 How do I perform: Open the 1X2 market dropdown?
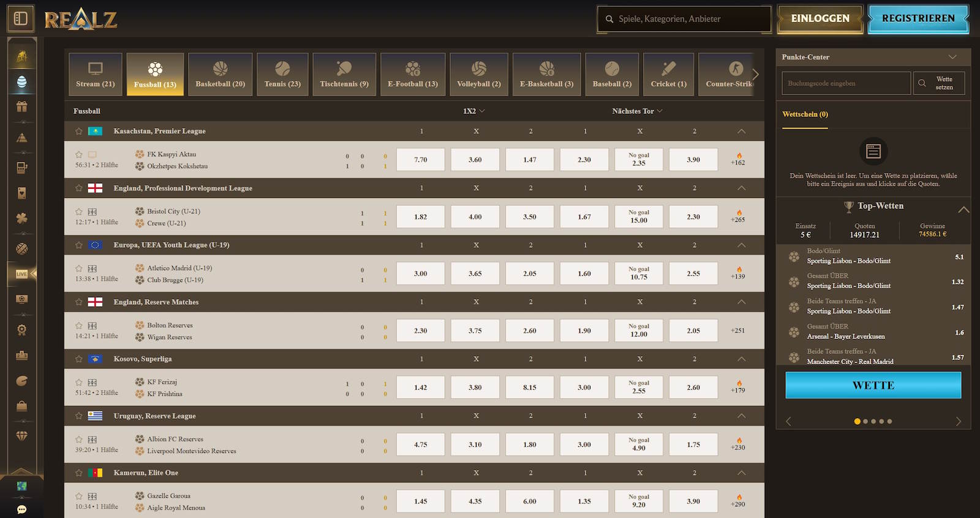(474, 111)
